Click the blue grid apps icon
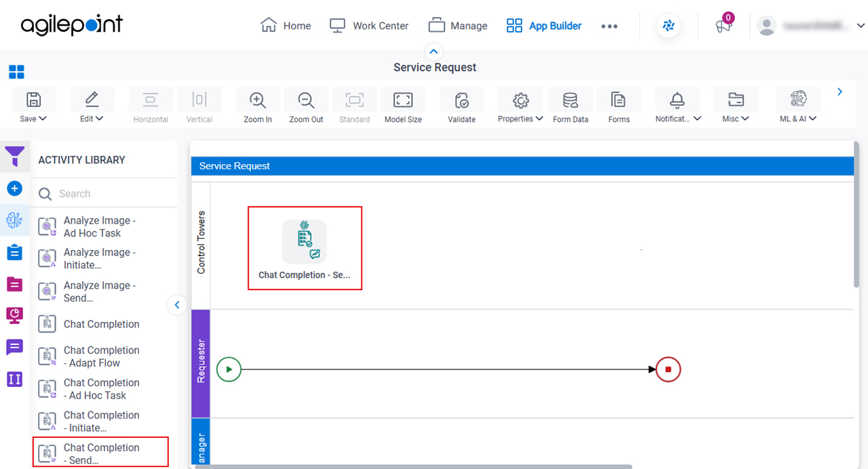The width and height of the screenshot is (868, 469). point(16,72)
